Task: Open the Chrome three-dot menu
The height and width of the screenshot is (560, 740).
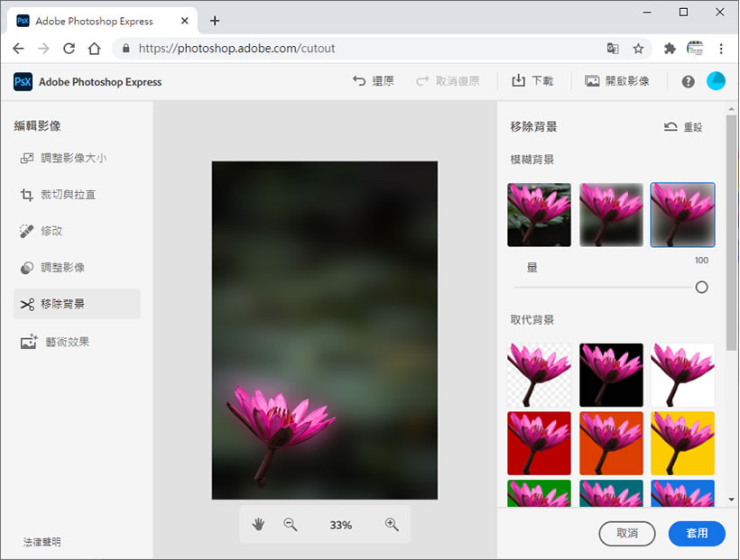Action: click(721, 48)
